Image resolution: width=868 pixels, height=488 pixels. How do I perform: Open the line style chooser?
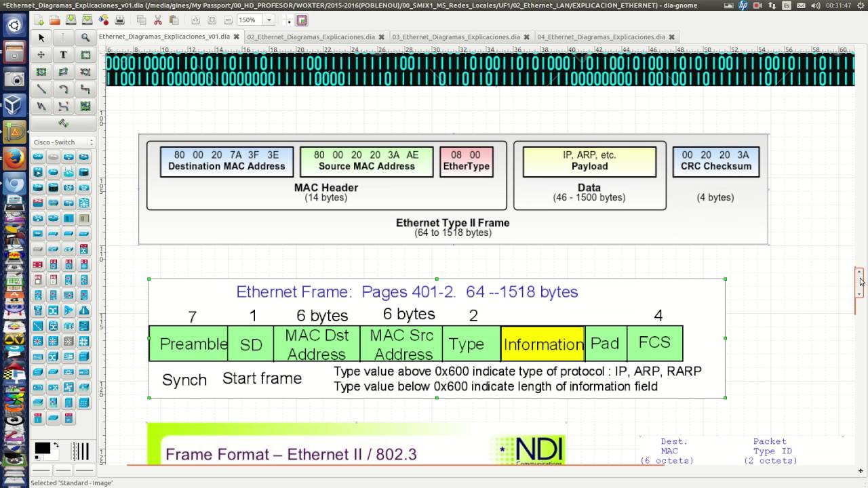(x=63, y=470)
